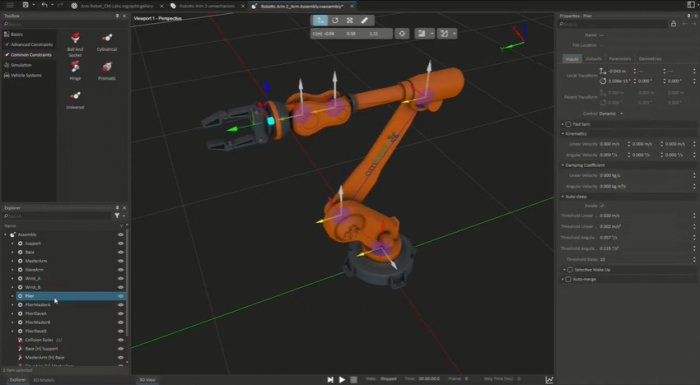This screenshot has width=700, height=385.
Task: Toggle visibility of the Assembly row
Action: (x=121, y=234)
